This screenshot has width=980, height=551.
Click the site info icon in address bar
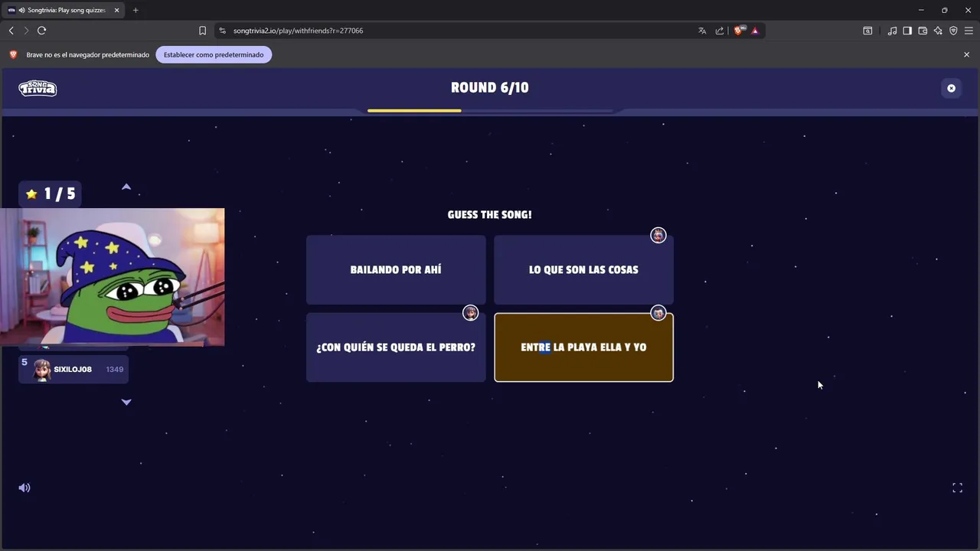click(222, 31)
